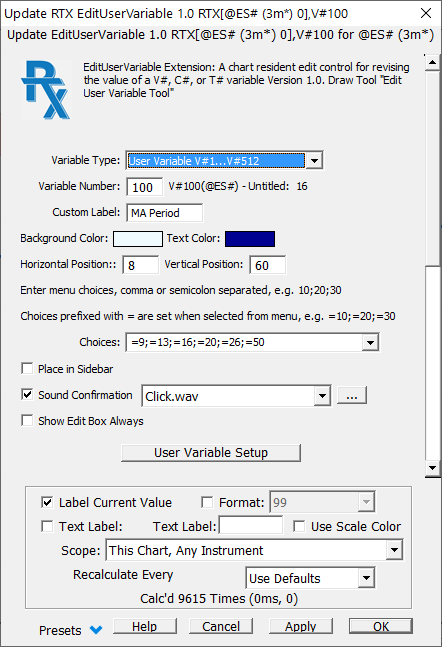Enable Place in Sidebar checkbox
Image resolution: width=442 pixels, height=647 pixels.
pos(27,368)
